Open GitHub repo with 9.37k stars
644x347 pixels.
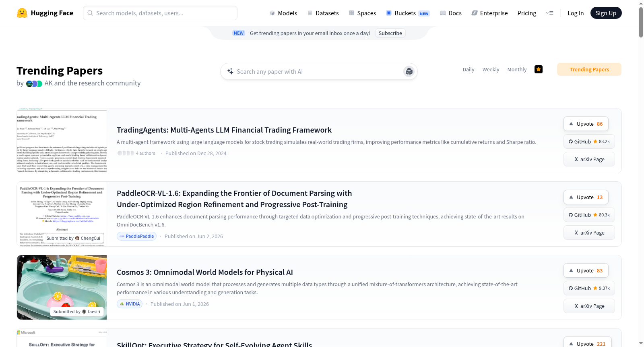589,288
